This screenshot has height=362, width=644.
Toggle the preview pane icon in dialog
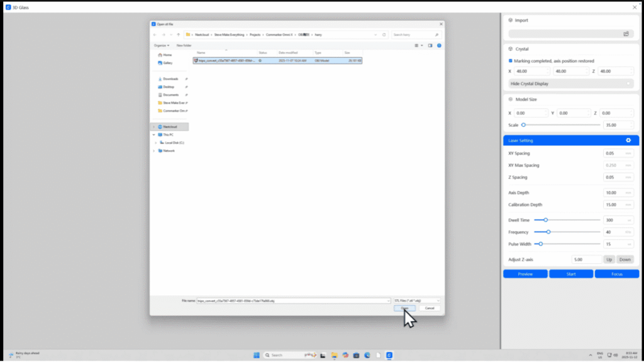[430, 45]
